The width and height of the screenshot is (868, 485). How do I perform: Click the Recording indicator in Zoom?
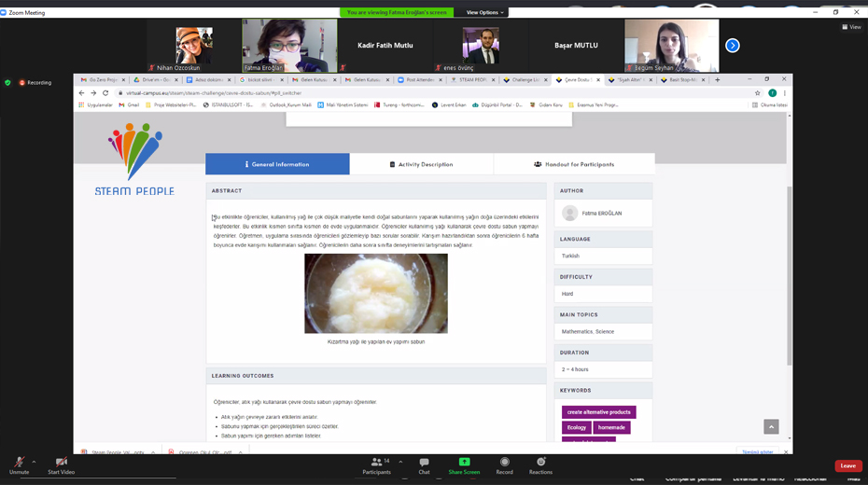click(x=35, y=82)
